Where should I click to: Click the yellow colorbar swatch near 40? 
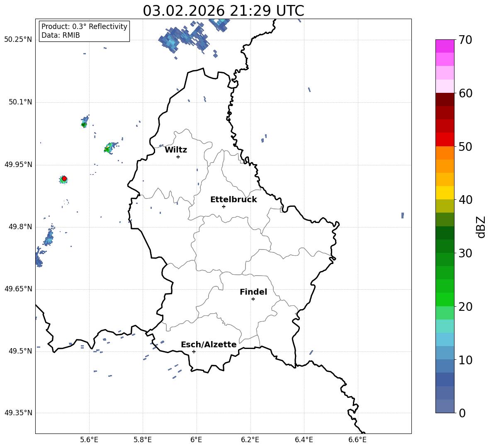(x=445, y=193)
